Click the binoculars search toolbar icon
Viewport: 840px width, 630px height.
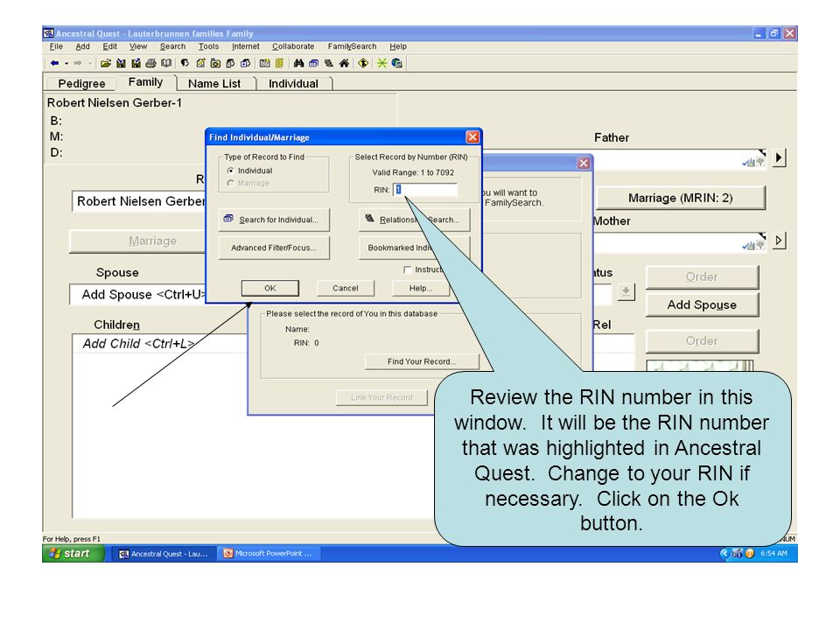pos(299,63)
